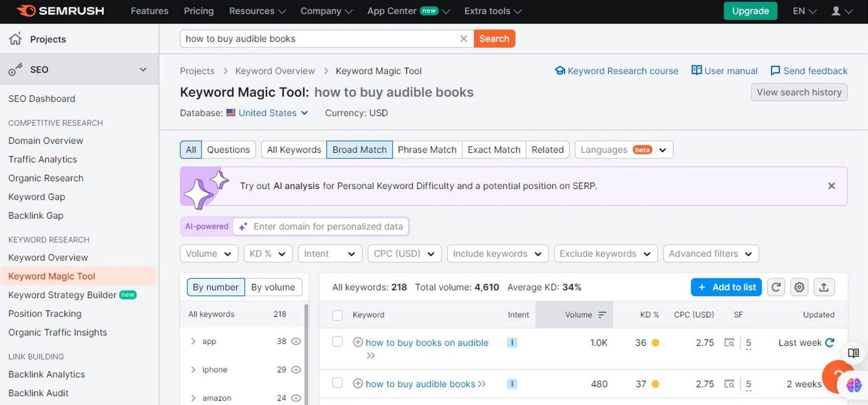Select the All keyword type toggle
868x405 pixels.
coord(191,149)
